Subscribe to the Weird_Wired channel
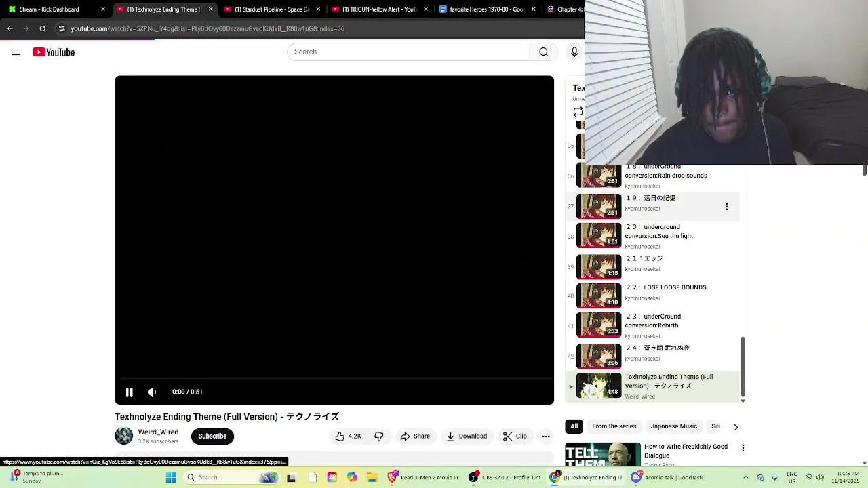The width and height of the screenshot is (868, 488). point(212,436)
